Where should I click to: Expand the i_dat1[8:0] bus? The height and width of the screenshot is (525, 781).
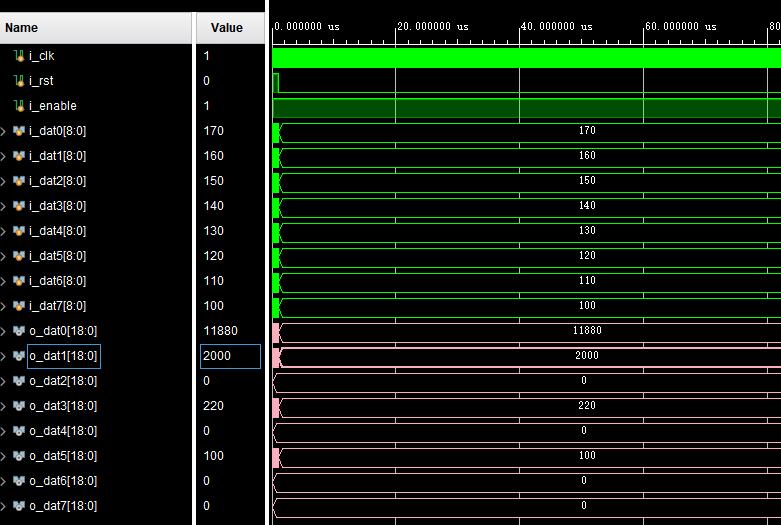3,156
